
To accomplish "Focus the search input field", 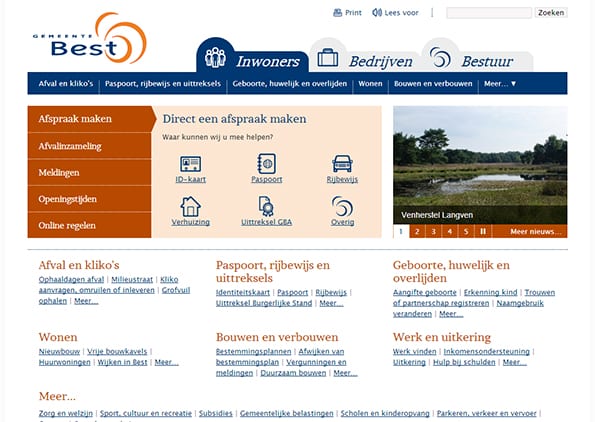I will point(489,13).
